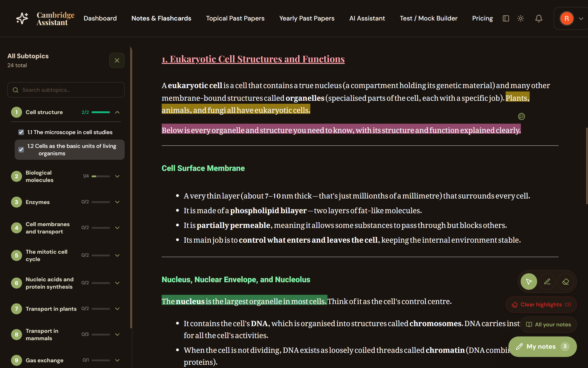This screenshot has height=368, width=588.
Task: Expand the Enzymes topic chevron
Action: (117, 202)
